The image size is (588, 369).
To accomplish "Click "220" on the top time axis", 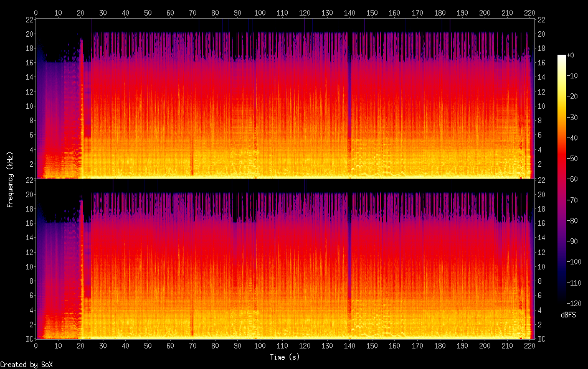I will click(x=529, y=13).
